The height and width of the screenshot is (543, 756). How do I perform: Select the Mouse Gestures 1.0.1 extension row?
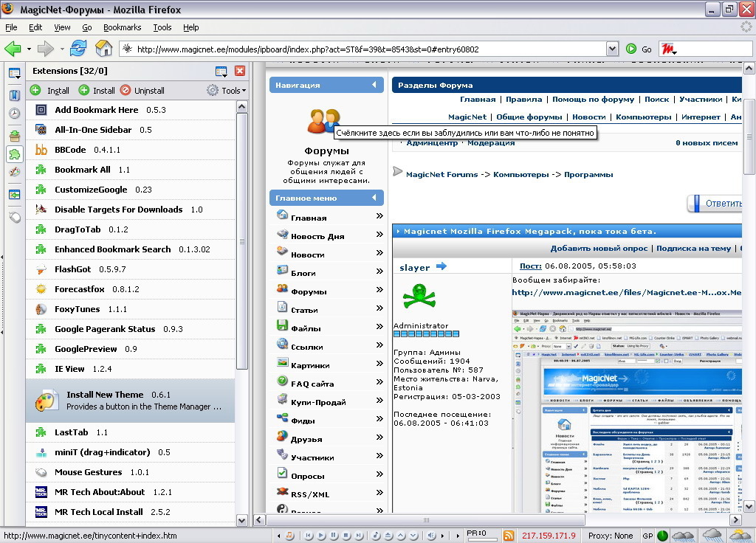point(130,472)
